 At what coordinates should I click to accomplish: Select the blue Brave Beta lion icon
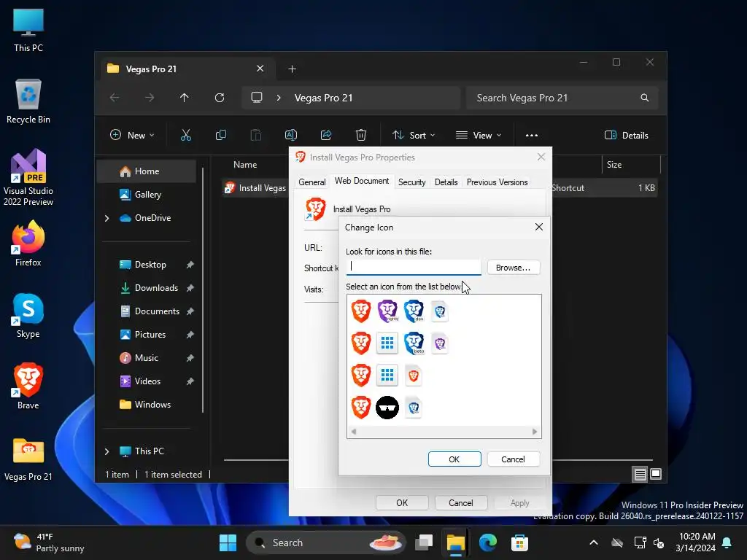[x=414, y=343]
